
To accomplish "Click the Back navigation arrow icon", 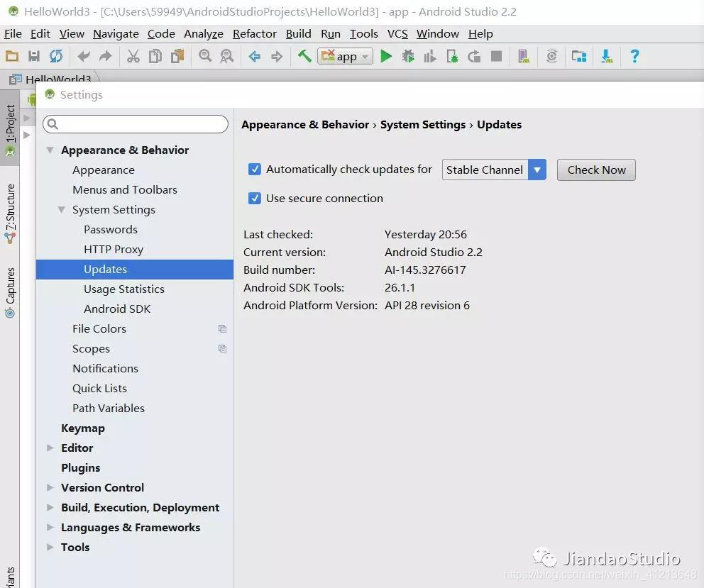I will [x=255, y=57].
